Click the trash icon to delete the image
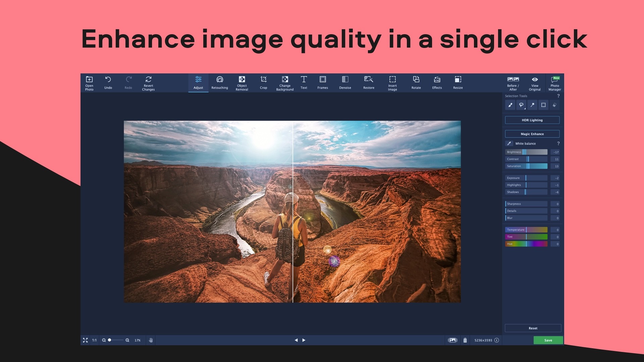Screen dimensions: 644x362 465,340
